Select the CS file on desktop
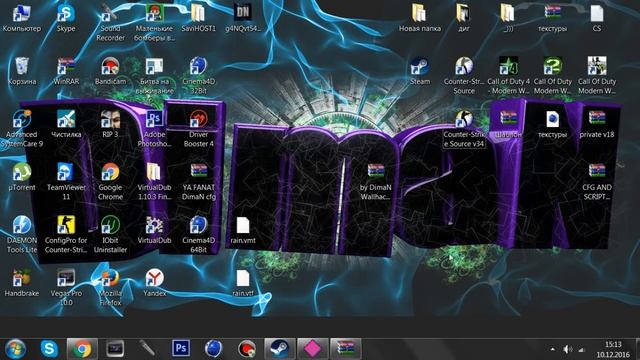 (x=597, y=18)
